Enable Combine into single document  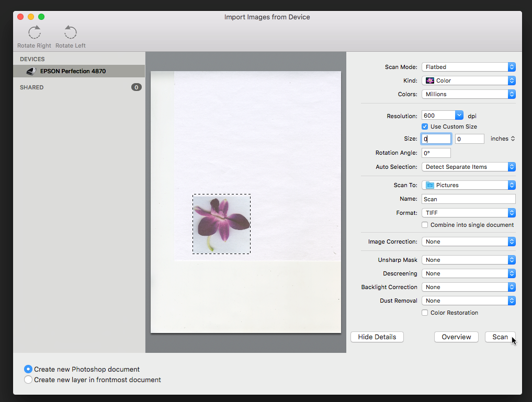(425, 225)
